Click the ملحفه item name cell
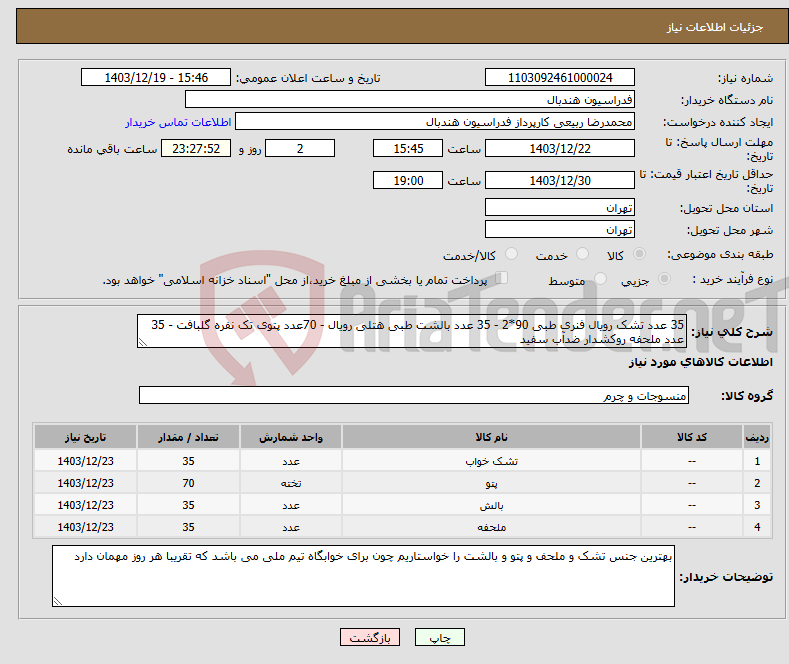The width and height of the screenshot is (789, 664). [491, 527]
